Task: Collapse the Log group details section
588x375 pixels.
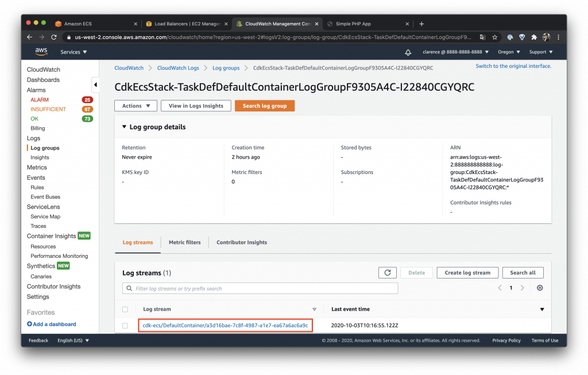Action: [x=124, y=127]
